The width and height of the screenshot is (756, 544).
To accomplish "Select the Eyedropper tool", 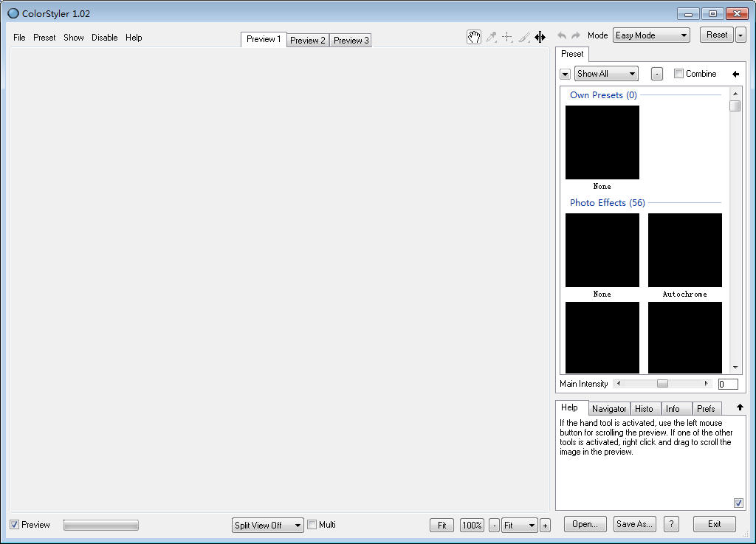I will [491, 37].
